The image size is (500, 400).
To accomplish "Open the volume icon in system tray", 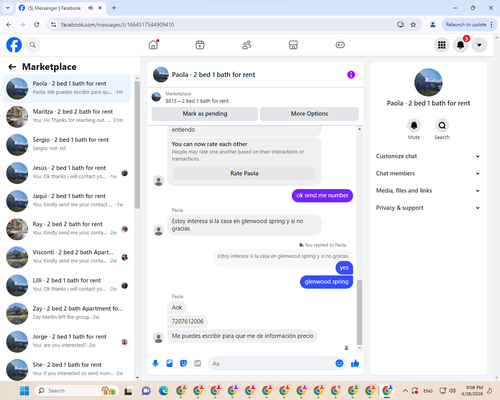I will (452, 391).
